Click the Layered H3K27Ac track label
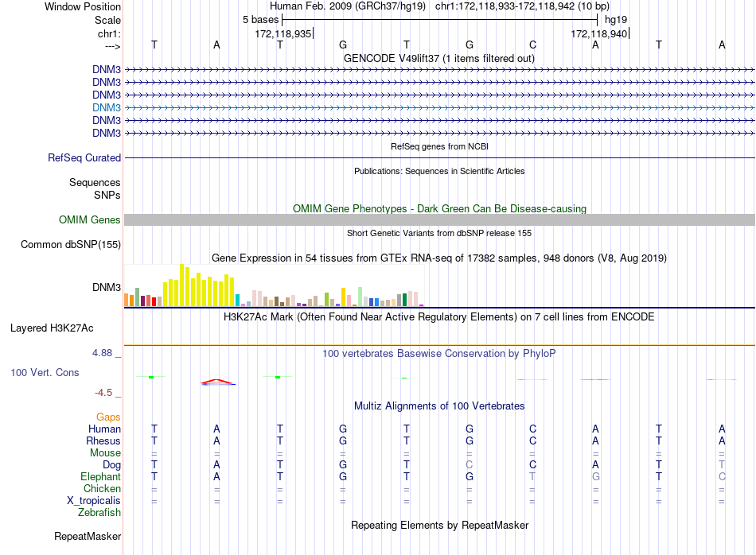This screenshot has width=756, height=555. [x=52, y=328]
